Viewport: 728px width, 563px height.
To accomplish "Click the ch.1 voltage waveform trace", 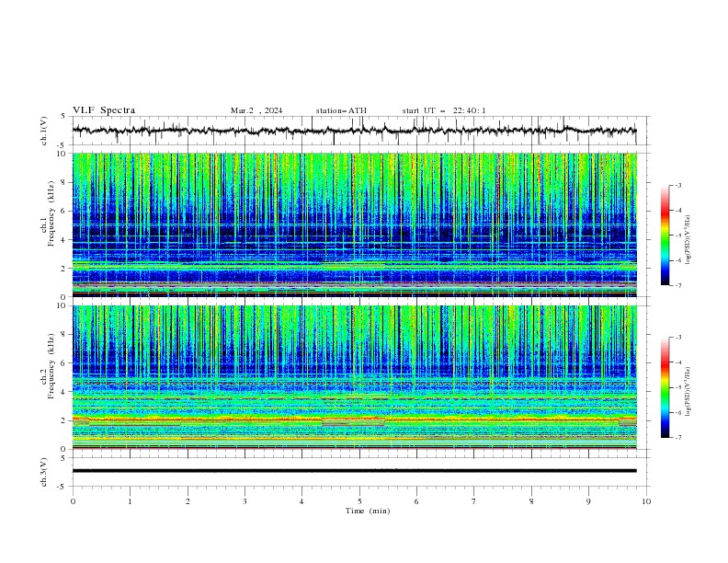I will click(355, 131).
